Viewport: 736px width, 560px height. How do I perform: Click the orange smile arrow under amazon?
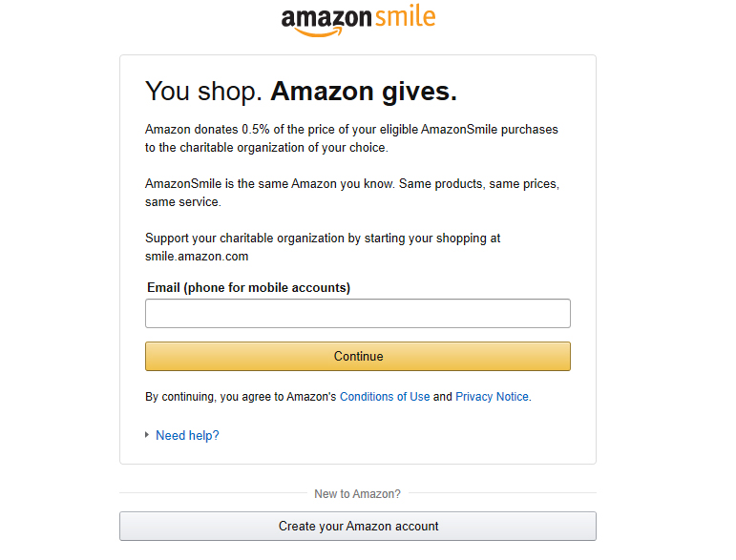click(318, 31)
